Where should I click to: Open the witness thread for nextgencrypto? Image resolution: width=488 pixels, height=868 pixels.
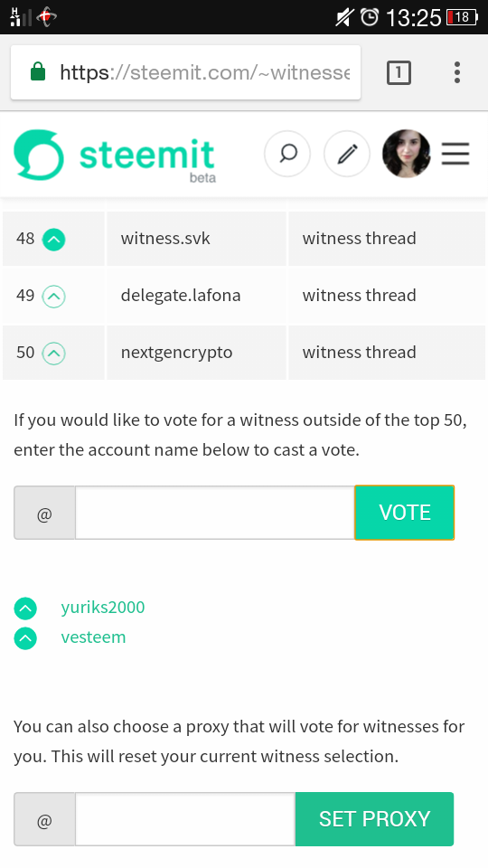pyautogui.click(x=359, y=352)
